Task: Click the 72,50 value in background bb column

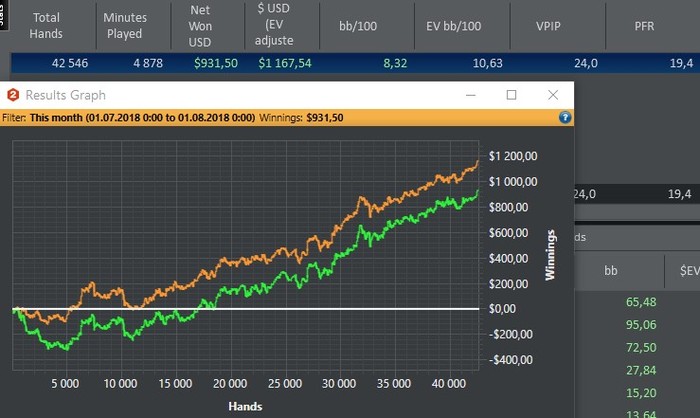Action: [x=641, y=347]
